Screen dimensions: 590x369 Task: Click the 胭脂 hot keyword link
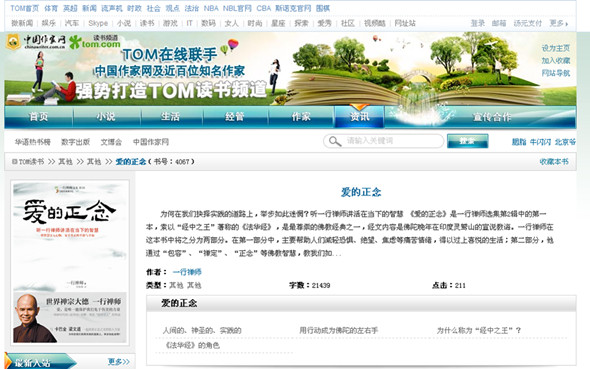coord(519,142)
